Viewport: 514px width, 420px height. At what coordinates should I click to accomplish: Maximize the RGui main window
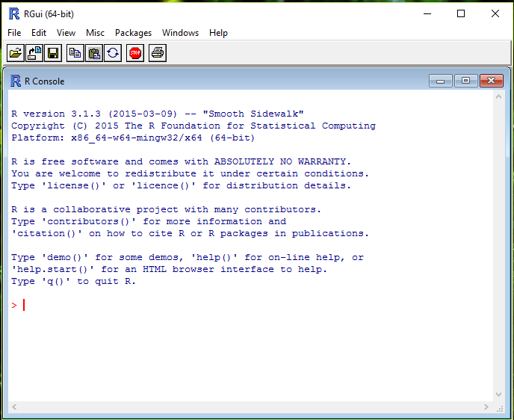click(461, 13)
